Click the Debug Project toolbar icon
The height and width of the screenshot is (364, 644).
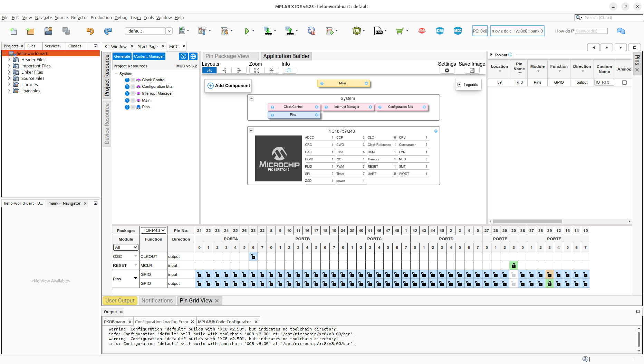click(329, 31)
